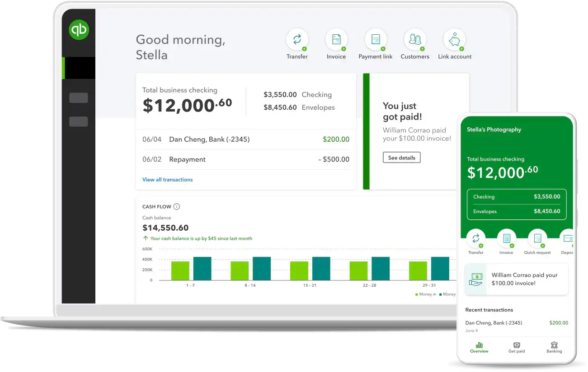The width and height of the screenshot is (588, 372).
Task: Create an invoice with the Invoice toolbar icon
Action: (336, 40)
